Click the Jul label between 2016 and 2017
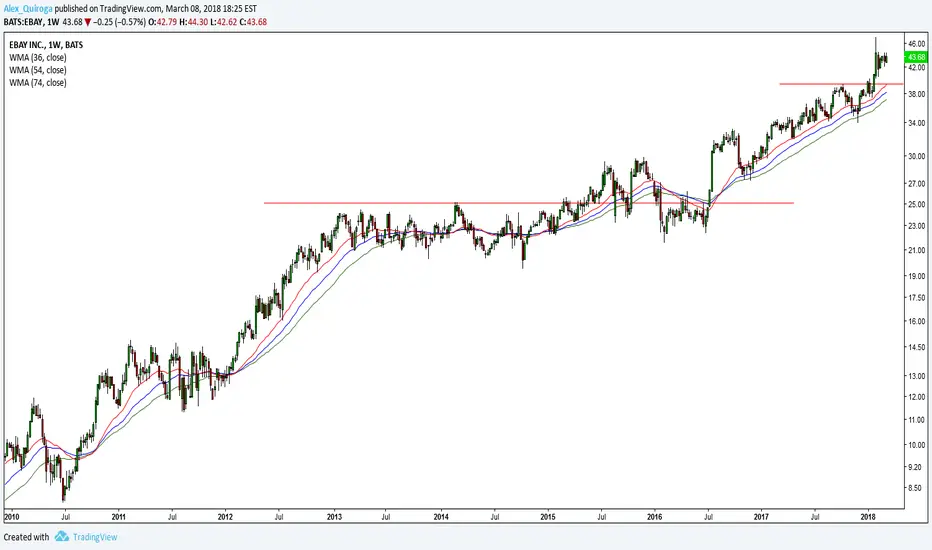Viewport: 932px width, 550px height. [709, 517]
